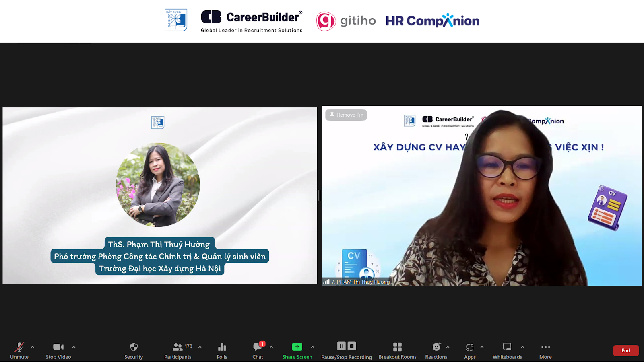Expand arrow next to Reactions

pyautogui.click(x=448, y=347)
